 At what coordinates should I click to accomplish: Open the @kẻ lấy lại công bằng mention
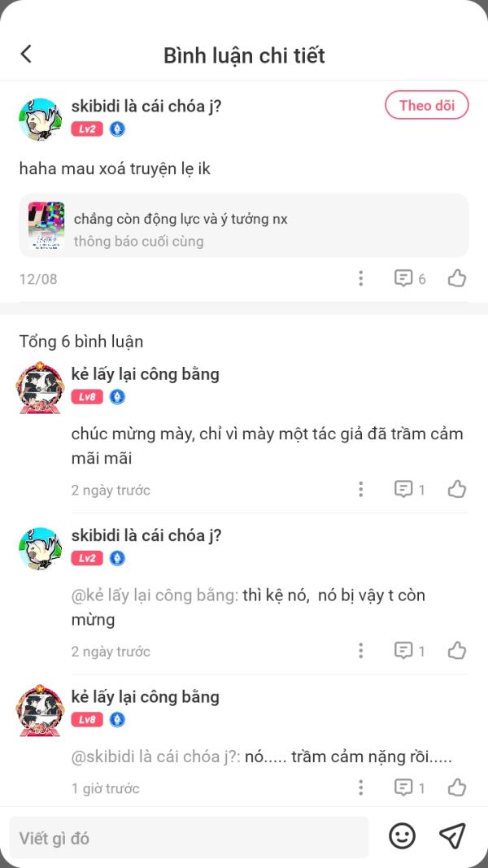point(155,595)
